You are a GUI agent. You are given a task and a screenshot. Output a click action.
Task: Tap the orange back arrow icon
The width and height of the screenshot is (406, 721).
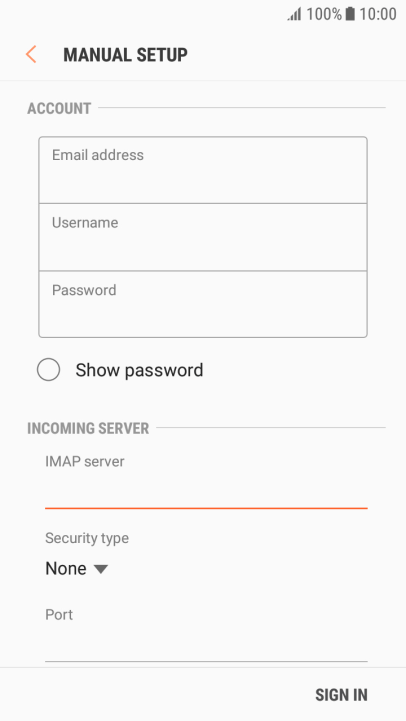(31, 54)
